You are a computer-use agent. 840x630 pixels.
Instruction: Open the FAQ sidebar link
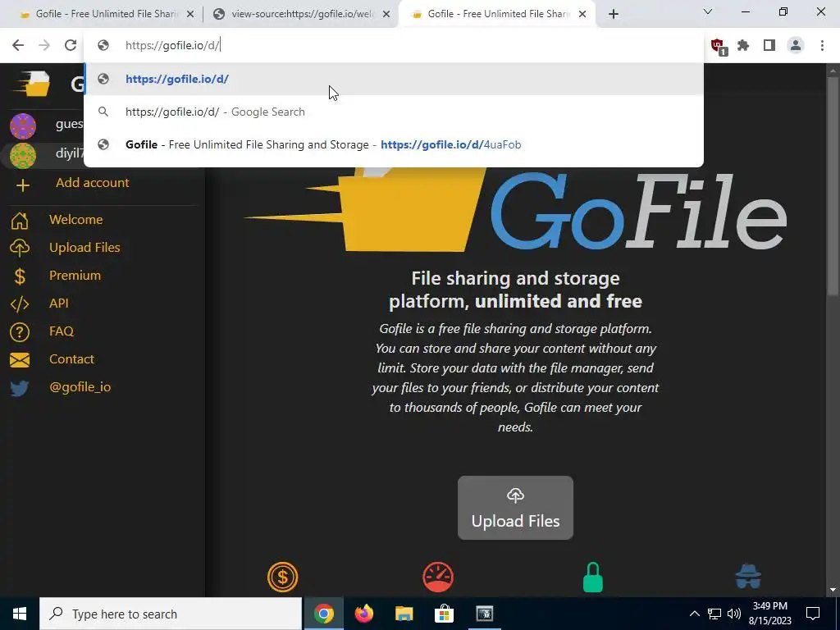click(x=61, y=331)
